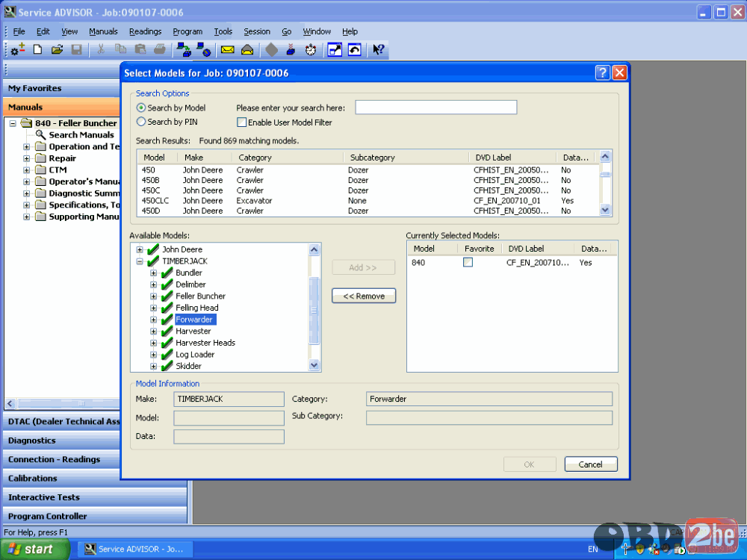This screenshot has width=747, height=560.
Task: Collapse the TIMBERJACK node in Available Models
Action: 140,261
